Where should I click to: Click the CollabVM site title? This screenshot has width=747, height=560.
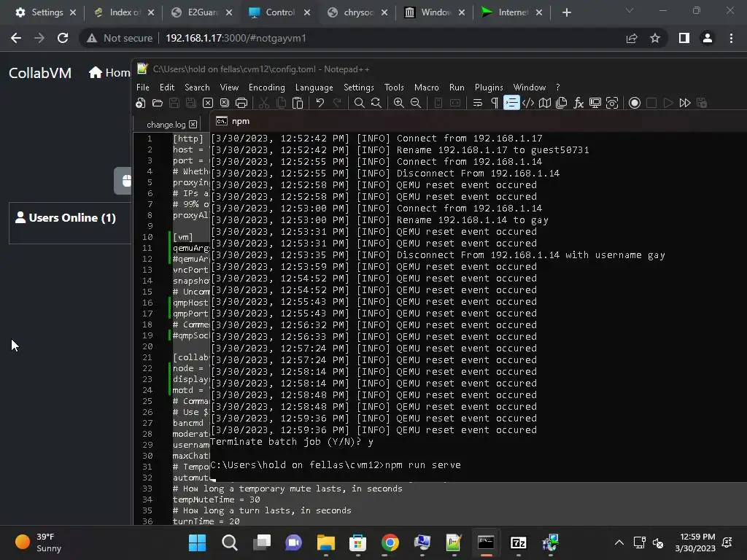pos(40,73)
